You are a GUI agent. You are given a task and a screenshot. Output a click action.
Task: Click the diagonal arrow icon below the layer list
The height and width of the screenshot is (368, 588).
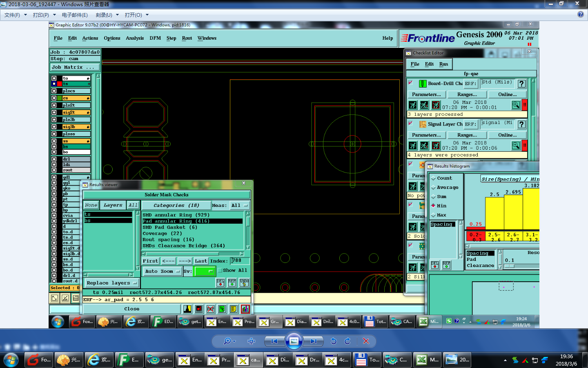click(x=54, y=298)
